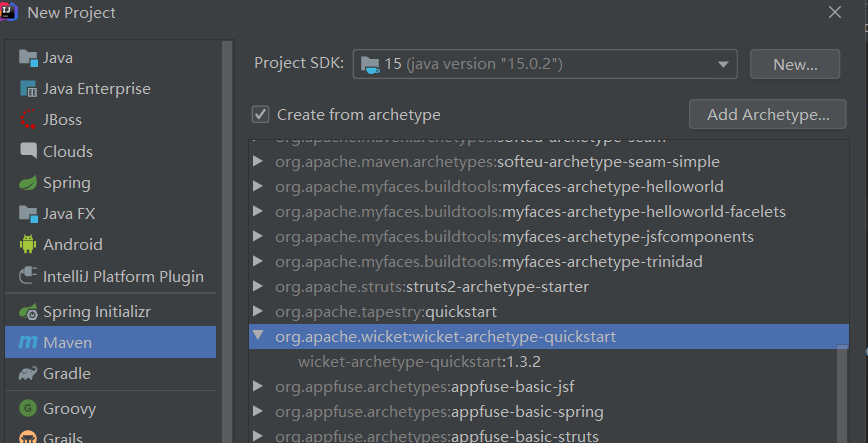Select myfaces-archetype-trinidad archetype text
This screenshot has height=443, width=868.
click(x=602, y=261)
